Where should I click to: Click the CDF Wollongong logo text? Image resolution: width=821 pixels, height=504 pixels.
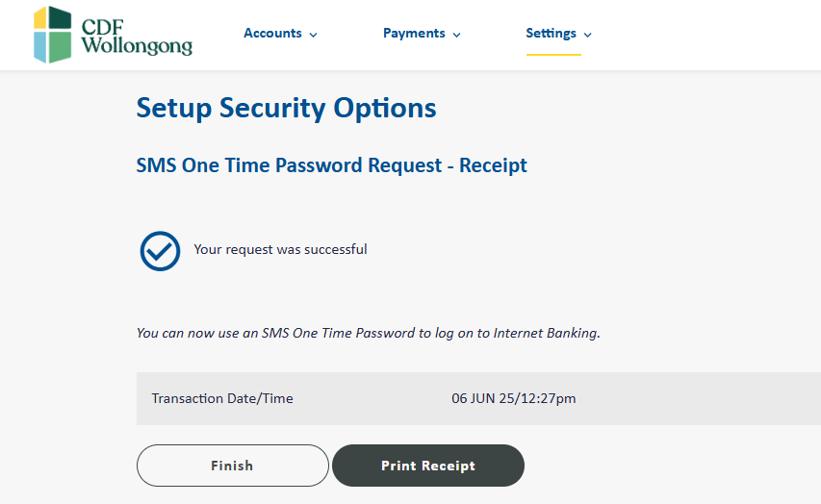coord(137,37)
